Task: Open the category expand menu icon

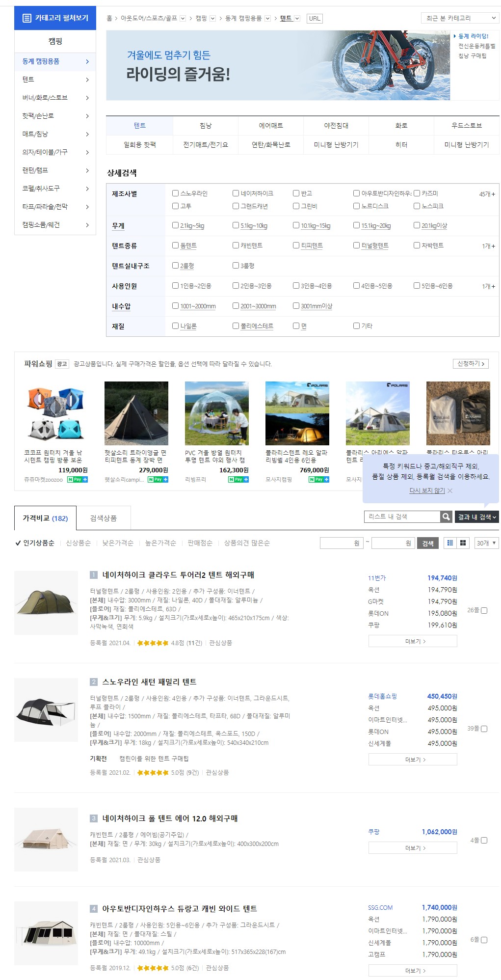Action: tap(27, 18)
